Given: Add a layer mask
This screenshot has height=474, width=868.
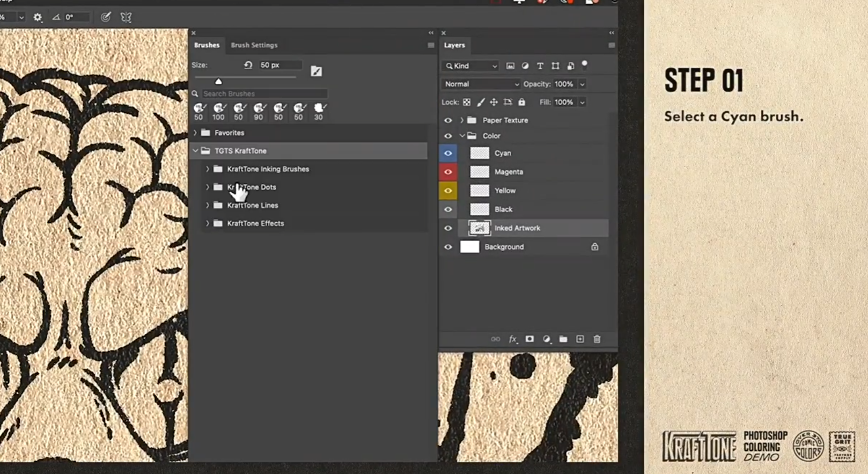Looking at the screenshot, I should 529,339.
